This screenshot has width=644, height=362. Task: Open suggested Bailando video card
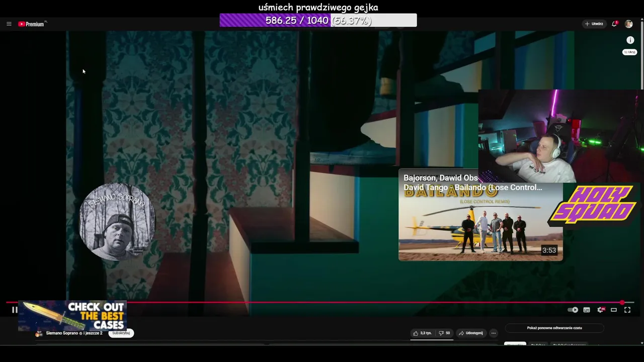(x=480, y=215)
